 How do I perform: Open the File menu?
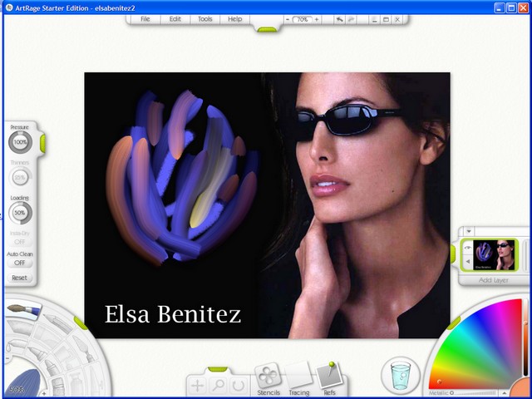[145, 19]
